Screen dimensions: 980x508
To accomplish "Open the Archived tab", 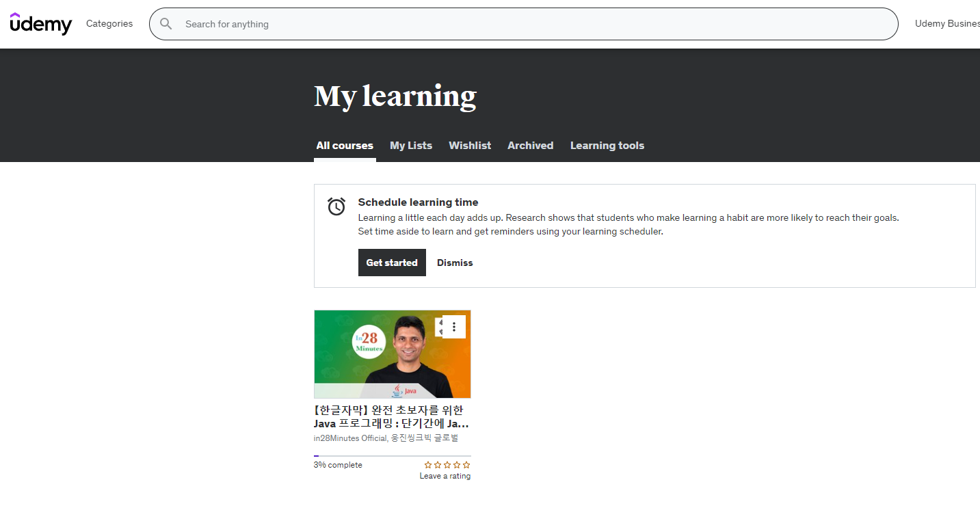I will pyautogui.click(x=530, y=146).
